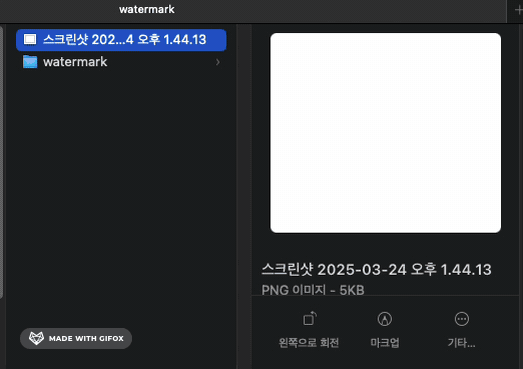The width and height of the screenshot is (523, 369).
Task: Select the screenshot file 스크린샷 202...4 오후 1.44.13
Action: [x=121, y=40]
